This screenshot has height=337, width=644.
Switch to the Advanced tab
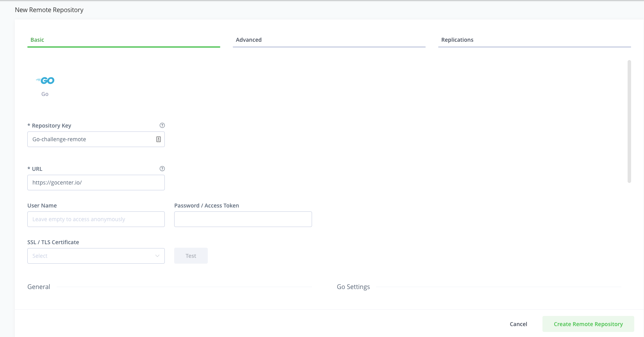(x=249, y=40)
